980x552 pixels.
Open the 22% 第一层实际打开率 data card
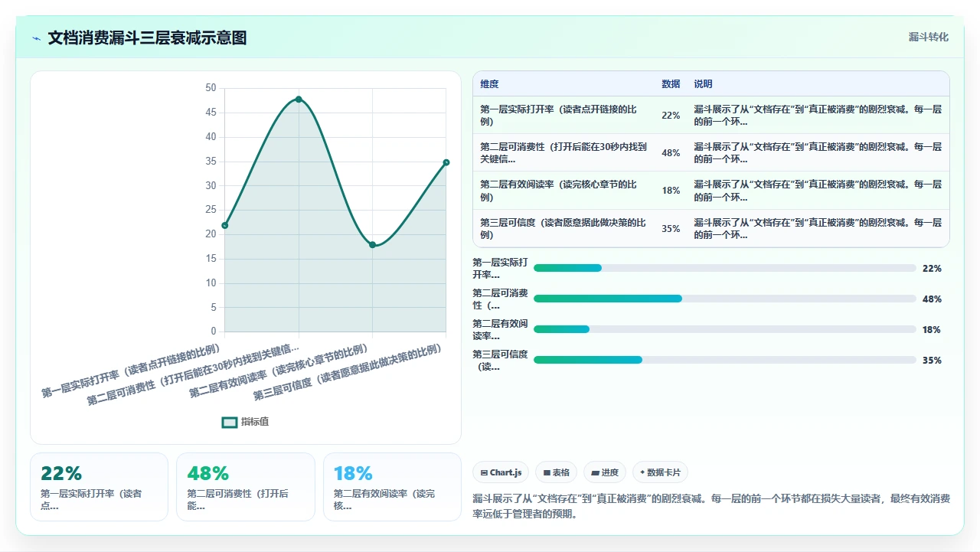[99, 487]
